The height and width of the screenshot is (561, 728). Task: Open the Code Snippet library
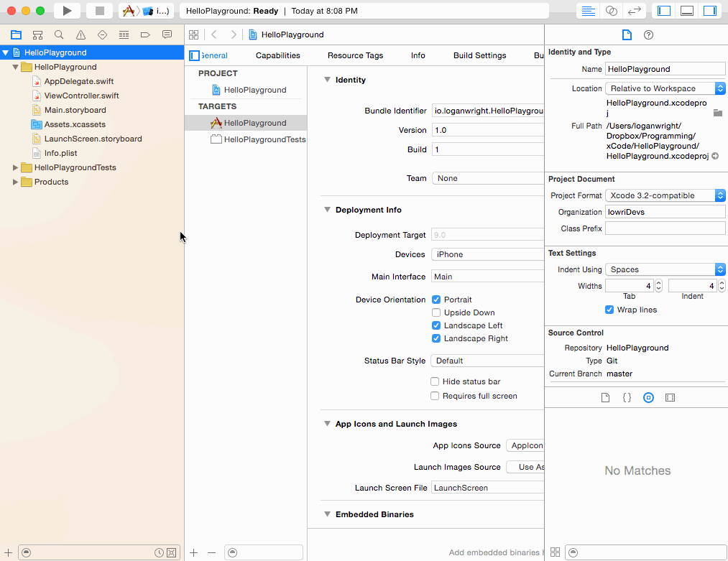tap(627, 398)
